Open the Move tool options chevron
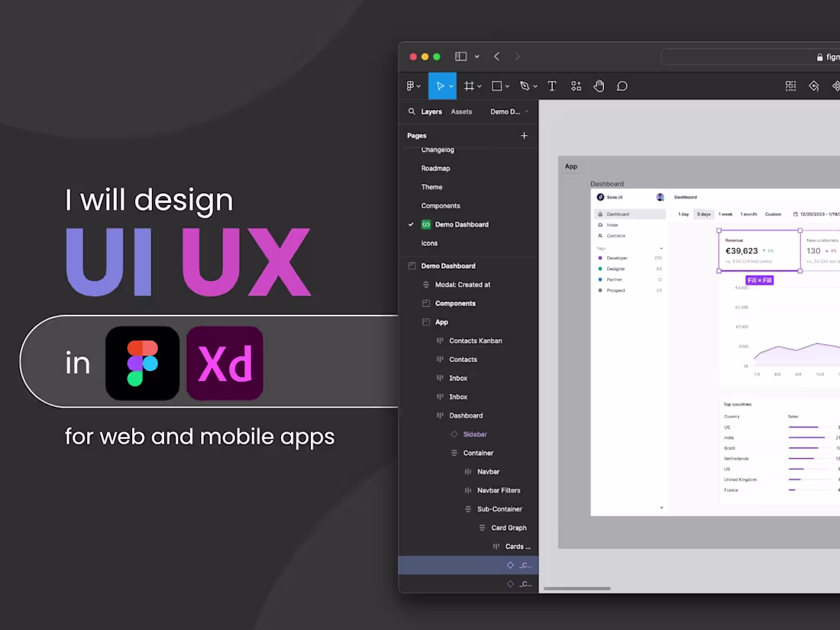This screenshot has height=630, width=840. pos(451,86)
